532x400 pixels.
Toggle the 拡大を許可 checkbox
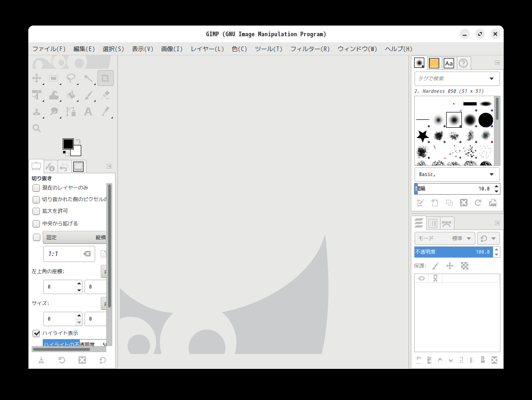(x=36, y=211)
